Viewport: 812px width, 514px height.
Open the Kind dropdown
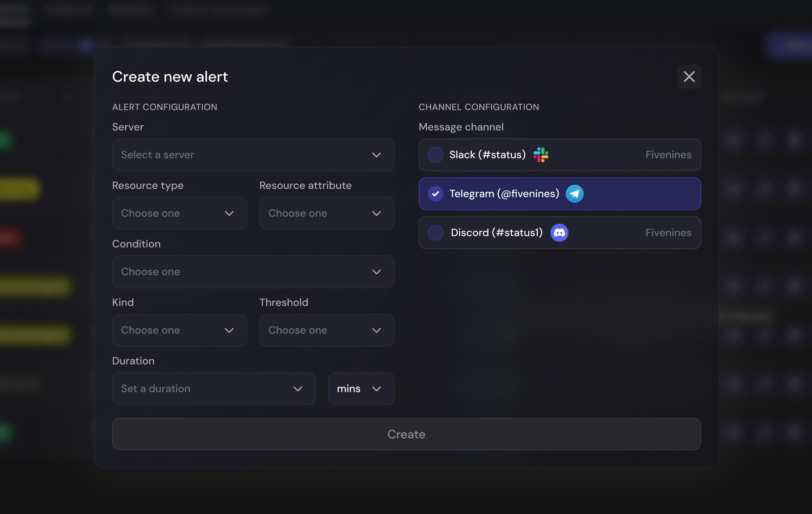(180, 330)
